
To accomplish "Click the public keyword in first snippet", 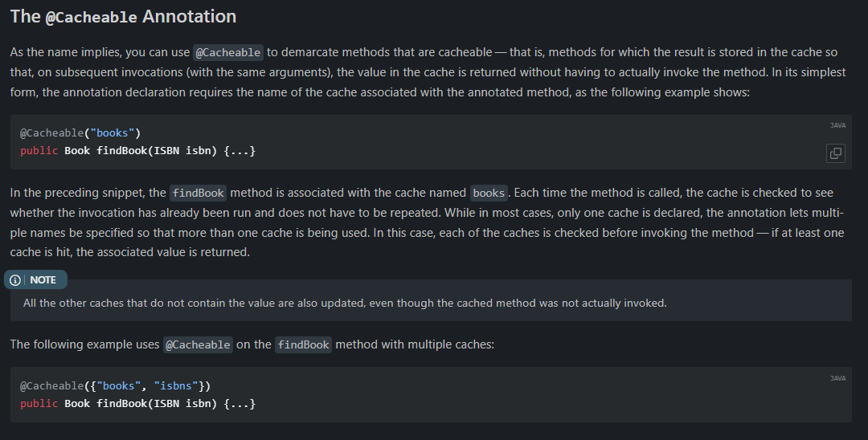I will pyautogui.click(x=39, y=151).
